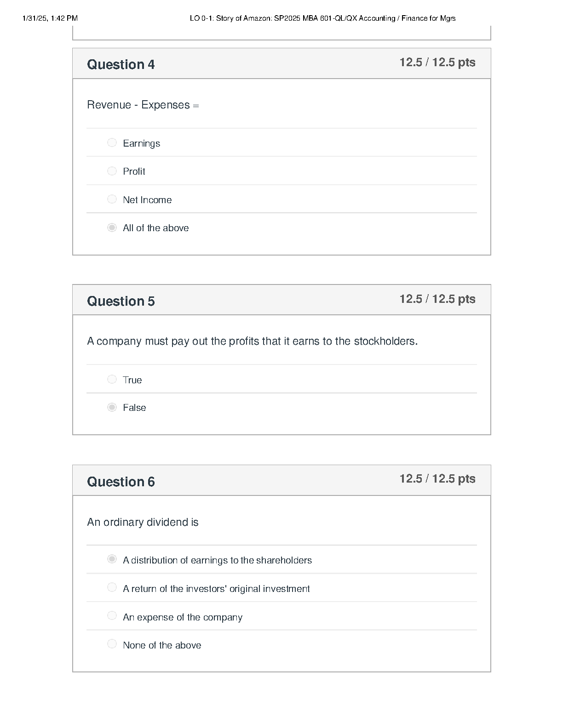Click the Question 5 heading
This screenshot has height=728, width=563.
pos(121,301)
